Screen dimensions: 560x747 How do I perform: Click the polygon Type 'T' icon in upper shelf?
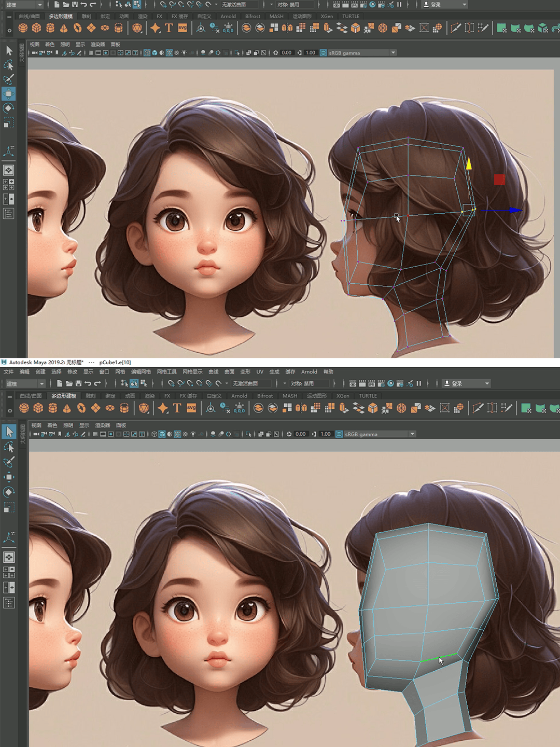point(169,28)
